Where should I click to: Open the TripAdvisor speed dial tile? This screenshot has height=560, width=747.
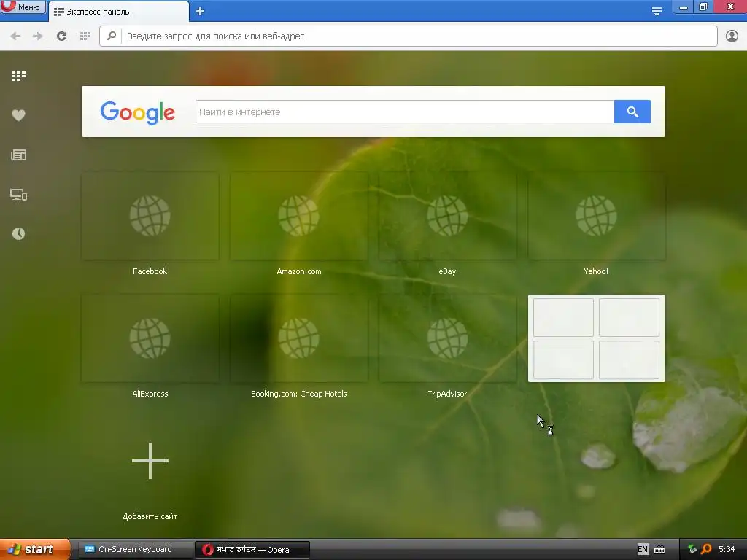click(x=447, y=338)
